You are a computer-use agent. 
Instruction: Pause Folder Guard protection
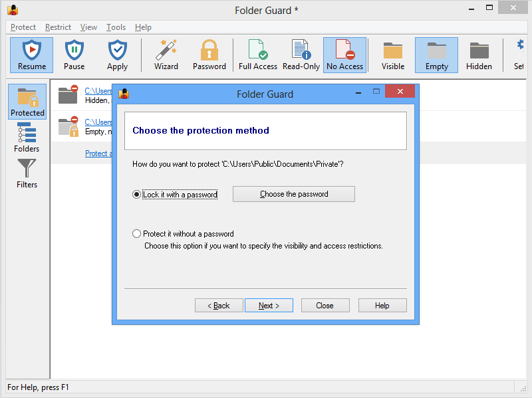pos(74,54)
